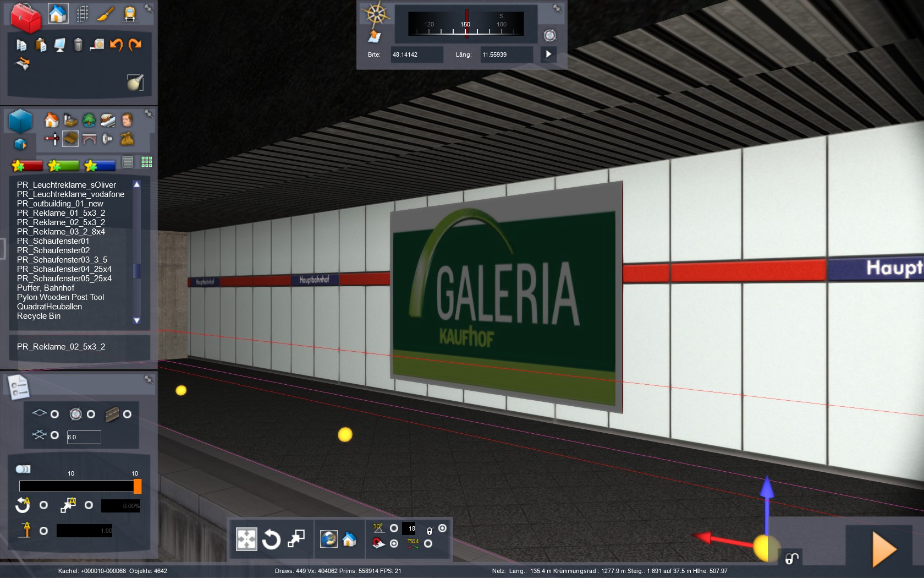The image size is (924, 578).
Task: Click the small blue cube with arrow
Action: [x=20, y=144]
